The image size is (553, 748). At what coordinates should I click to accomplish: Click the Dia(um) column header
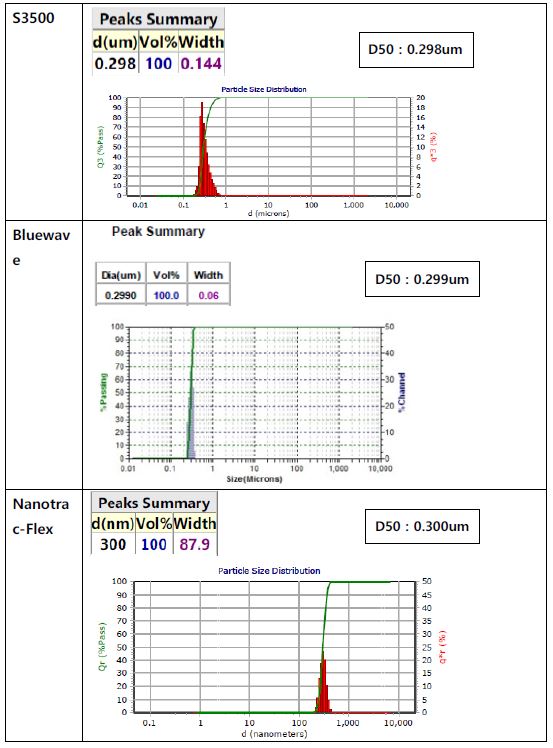tap(121, 275)
